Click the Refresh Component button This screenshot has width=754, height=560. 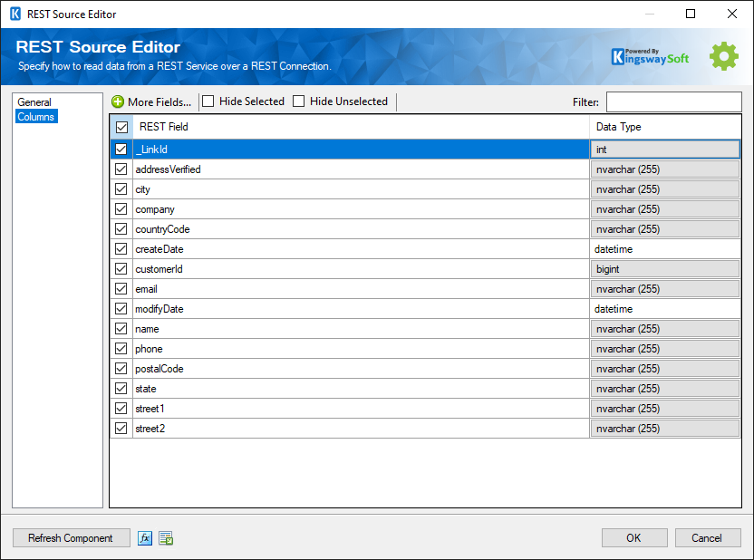(x=71, y=537)
